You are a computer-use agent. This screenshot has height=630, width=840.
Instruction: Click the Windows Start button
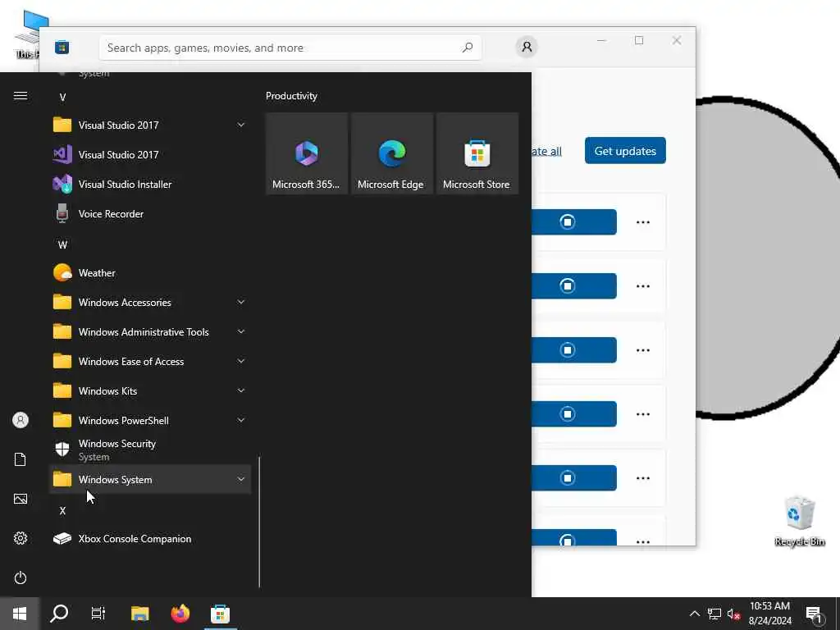pyautogui.click(x=20, y=614)
